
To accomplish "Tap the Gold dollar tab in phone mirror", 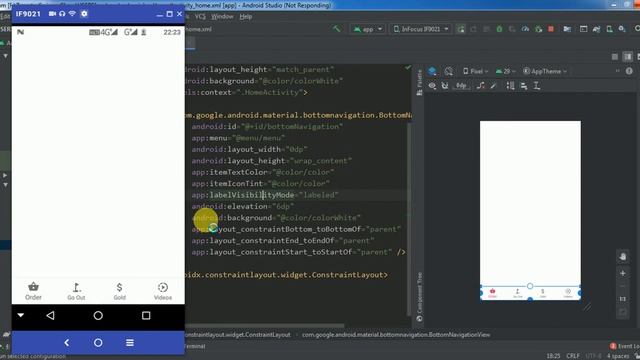I will 120,291.
